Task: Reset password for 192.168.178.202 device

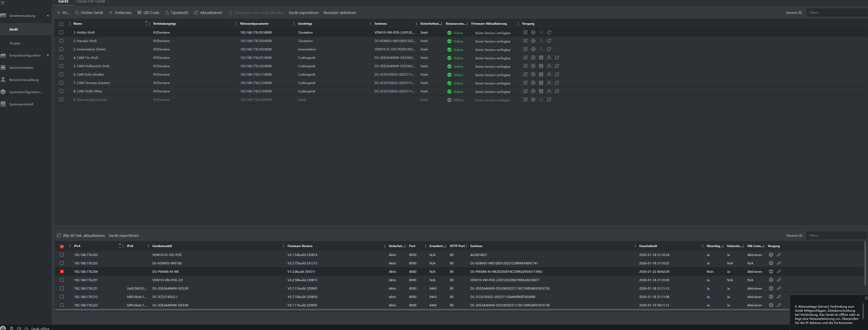Action: pyautogui.click(x=779, y=255)
